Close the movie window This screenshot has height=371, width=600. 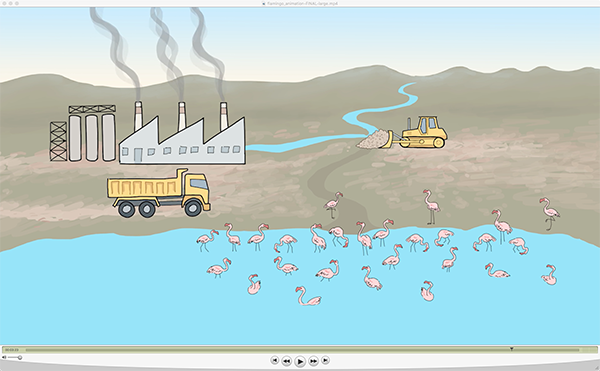5,3
